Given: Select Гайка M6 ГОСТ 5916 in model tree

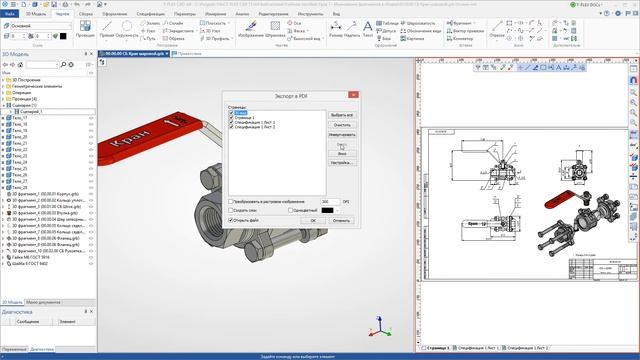Looking at the screenshot, I should (31, 258).
